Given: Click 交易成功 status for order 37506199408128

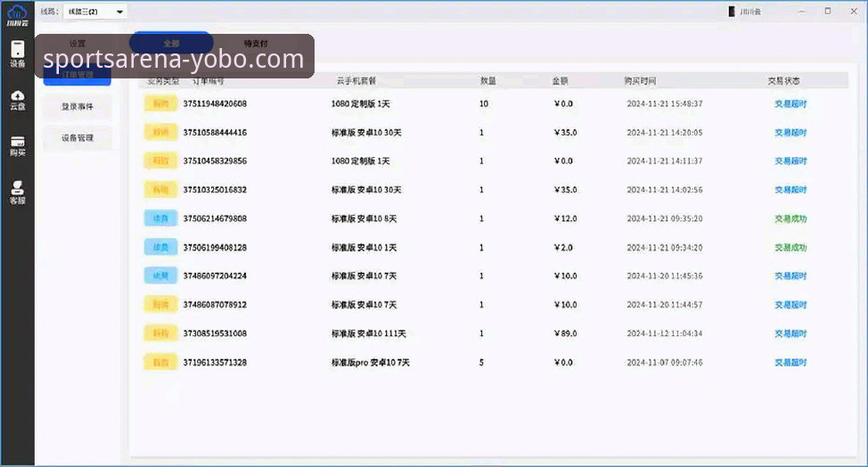Looking at the screenshot, I should point(790,248).
